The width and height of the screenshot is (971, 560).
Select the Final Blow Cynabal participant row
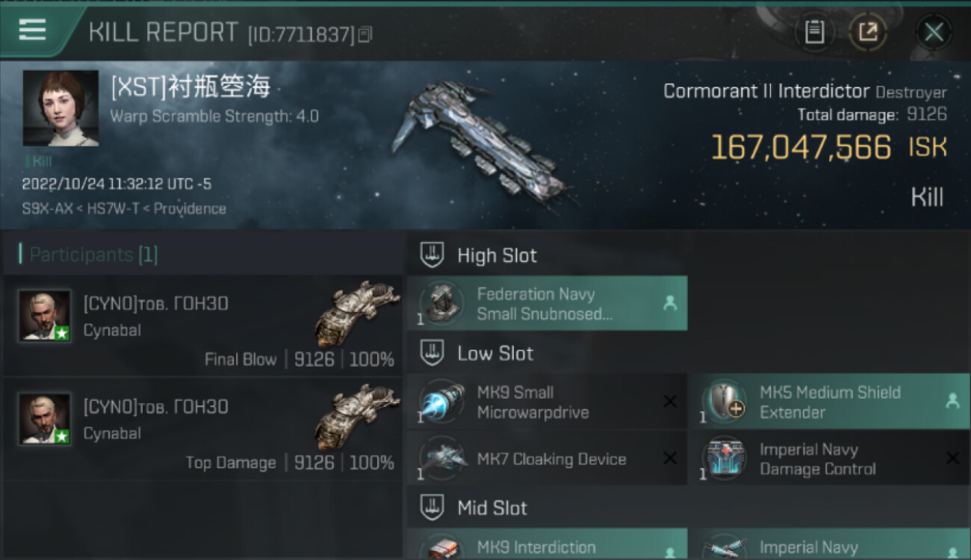[x=203, y=326]
